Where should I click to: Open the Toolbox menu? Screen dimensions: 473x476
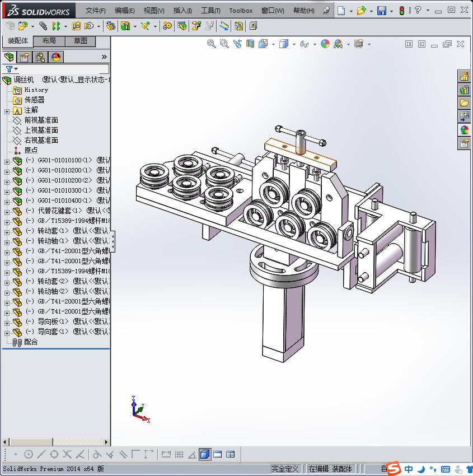coord(241,11)
